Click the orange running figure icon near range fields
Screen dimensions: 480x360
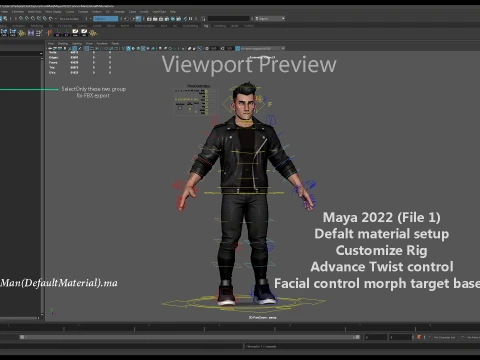(x=419, y=337)
